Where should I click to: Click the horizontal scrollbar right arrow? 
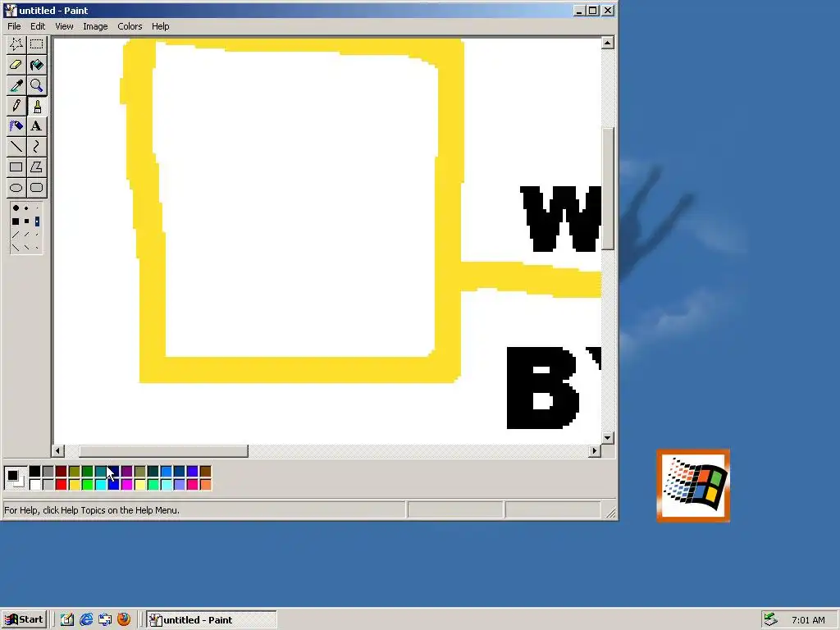(594, 451)
